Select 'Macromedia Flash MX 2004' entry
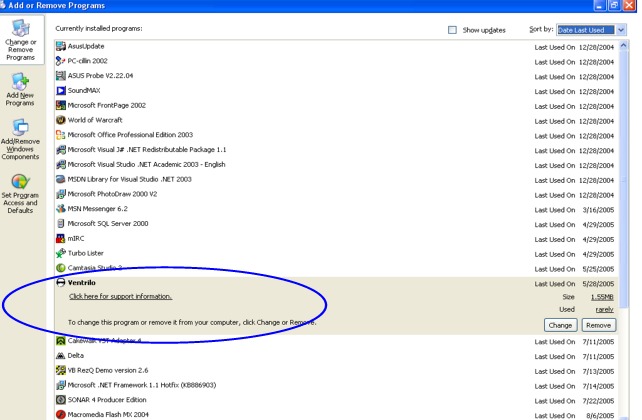The height and width of the screenshot is (420, 642). point(108,414)
